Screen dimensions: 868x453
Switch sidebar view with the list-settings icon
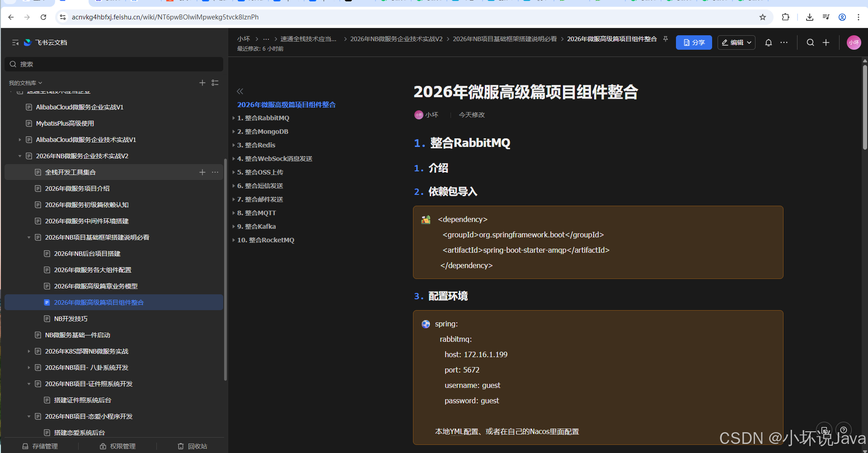click(215, 83)
